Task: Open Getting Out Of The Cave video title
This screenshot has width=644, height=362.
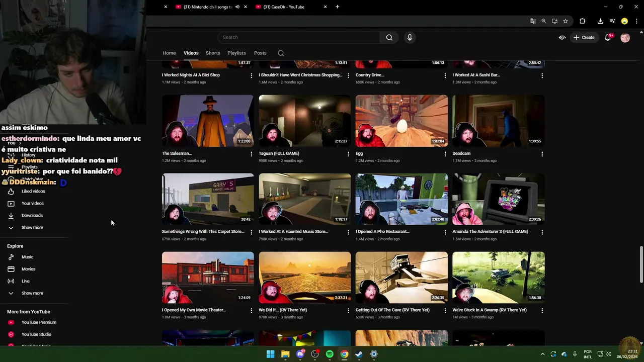Action: (392, 310)
